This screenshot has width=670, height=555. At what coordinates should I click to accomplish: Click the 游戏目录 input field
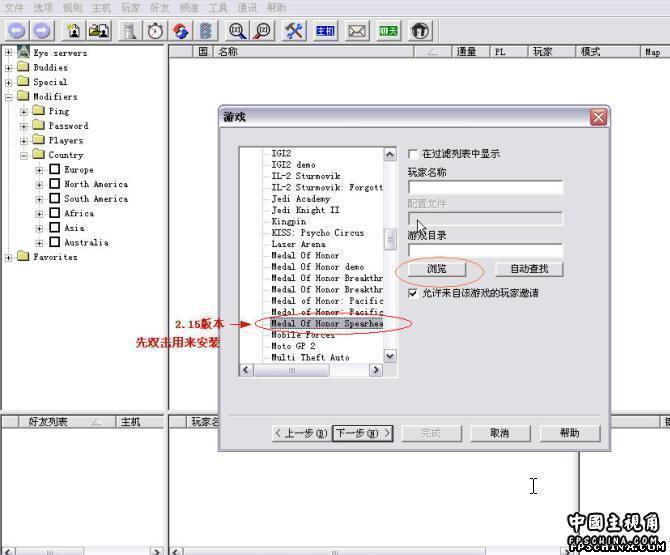[485, 250]
